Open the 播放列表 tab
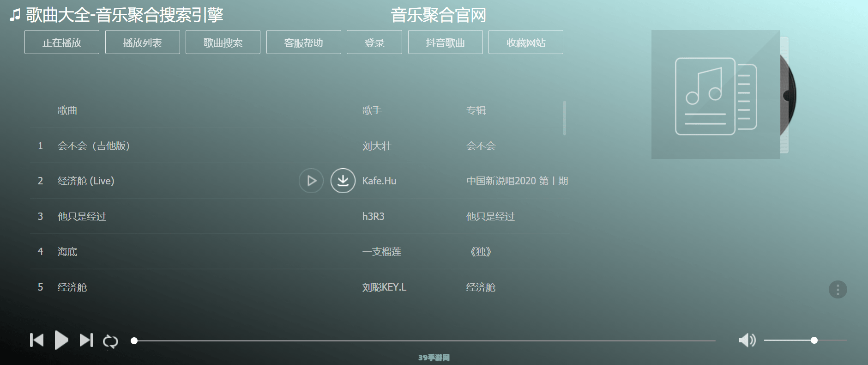The width and height of the screenshot is (868, 365). [x=143, y=43]
